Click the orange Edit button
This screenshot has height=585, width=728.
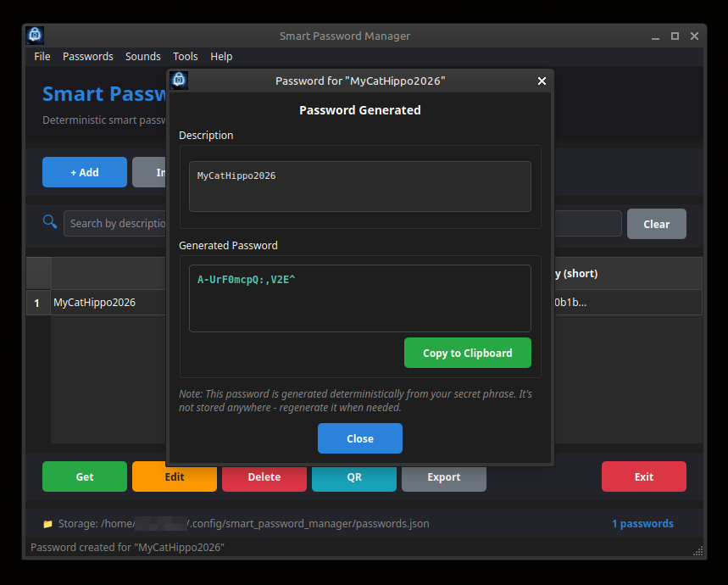175,478
